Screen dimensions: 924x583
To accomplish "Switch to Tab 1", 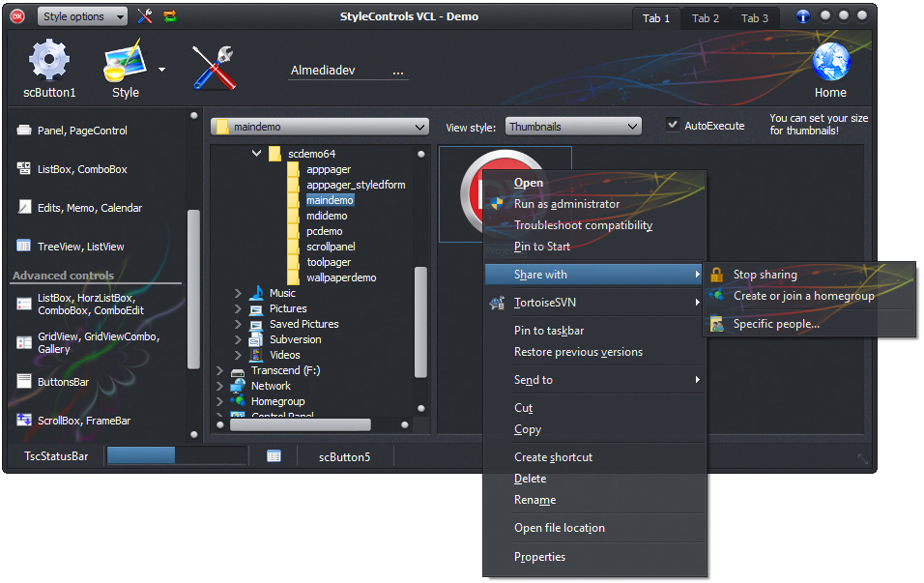I will (656, 18).
